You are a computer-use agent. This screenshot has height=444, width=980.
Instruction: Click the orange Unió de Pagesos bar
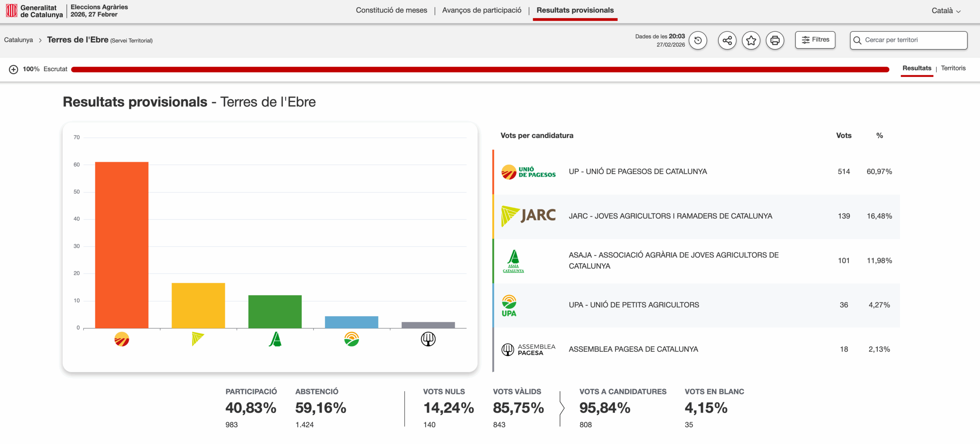122,245
